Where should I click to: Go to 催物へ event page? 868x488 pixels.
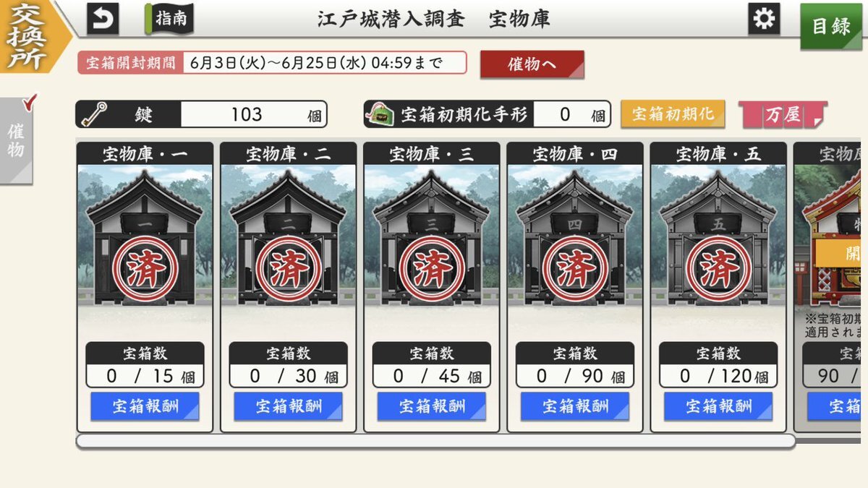[532, 64]
